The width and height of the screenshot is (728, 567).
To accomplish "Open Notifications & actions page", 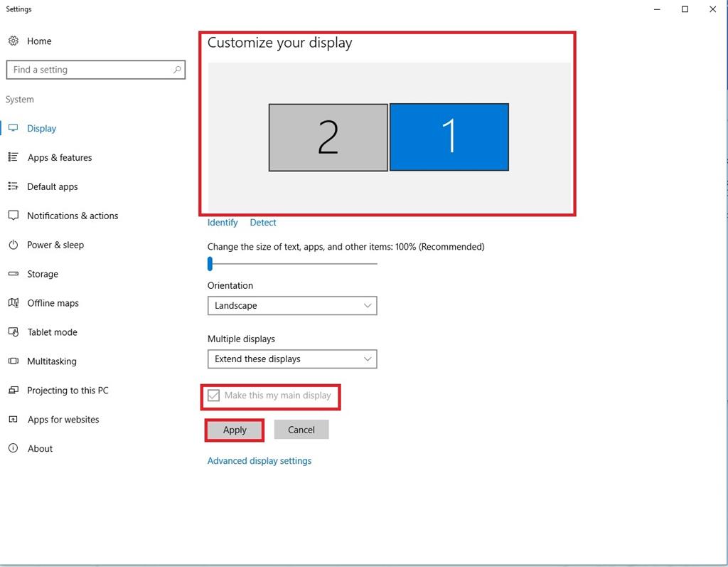I will [73, 216].
